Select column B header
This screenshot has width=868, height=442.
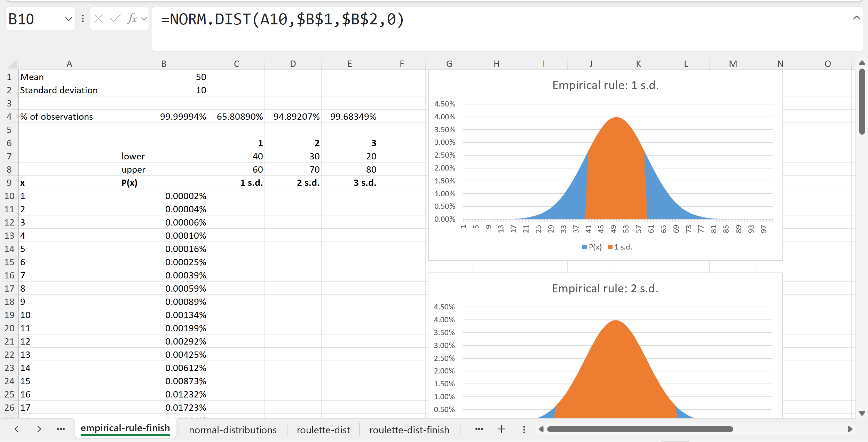click(164, 64)
